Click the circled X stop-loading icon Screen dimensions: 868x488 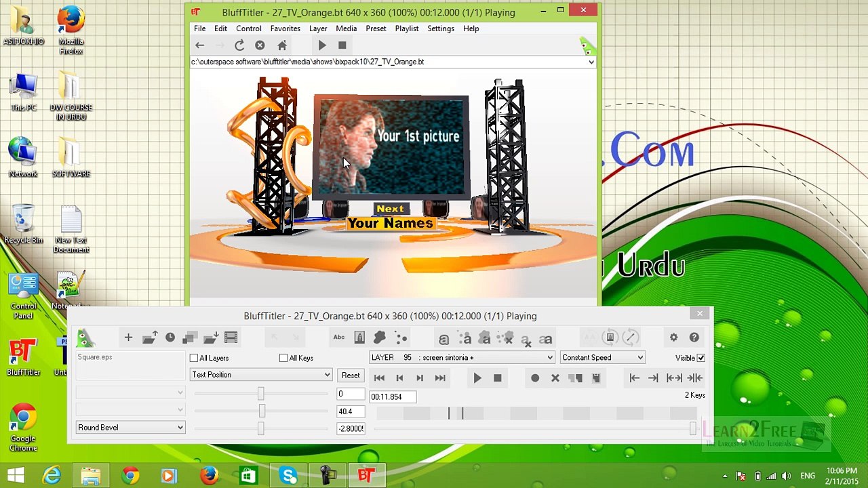click(x=260, y=45)
